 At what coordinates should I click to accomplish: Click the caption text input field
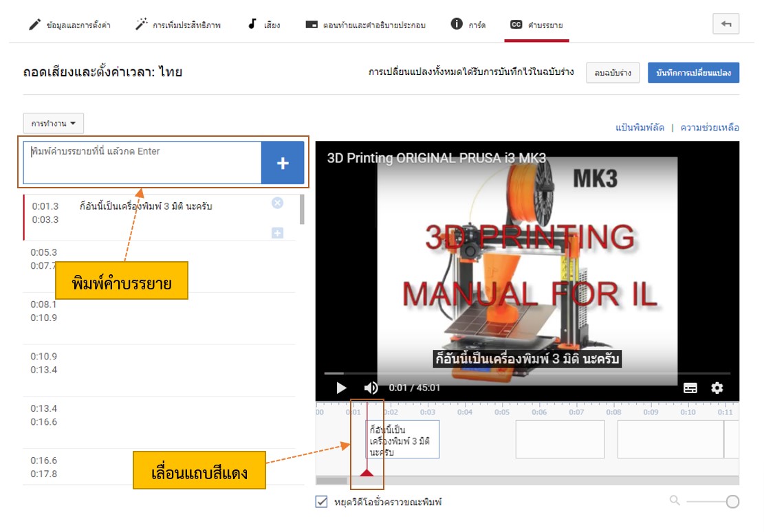click(142, 163)
